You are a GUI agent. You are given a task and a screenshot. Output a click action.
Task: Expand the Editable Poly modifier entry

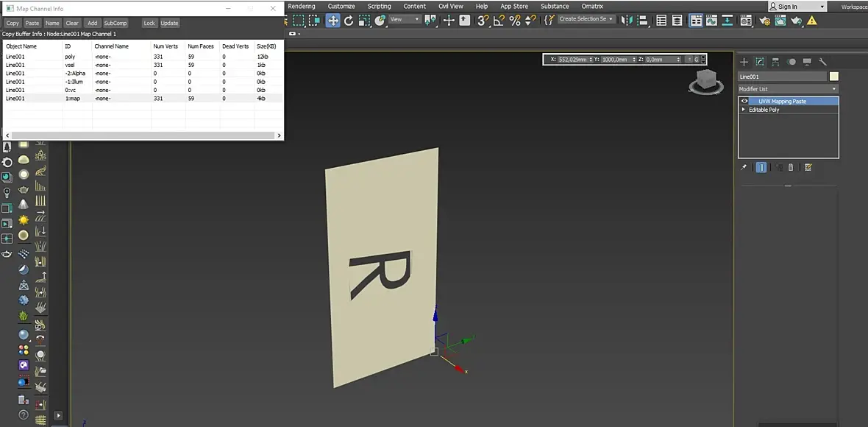744,110
